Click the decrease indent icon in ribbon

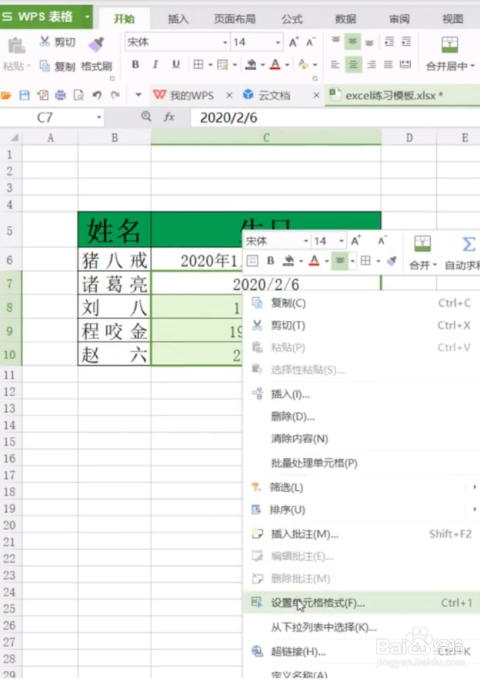(389, 41)
